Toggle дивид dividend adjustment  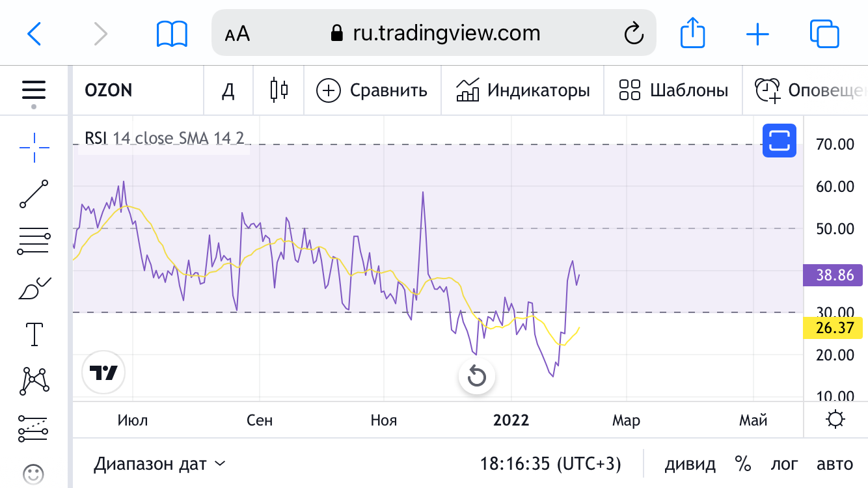tap(690, 464)
